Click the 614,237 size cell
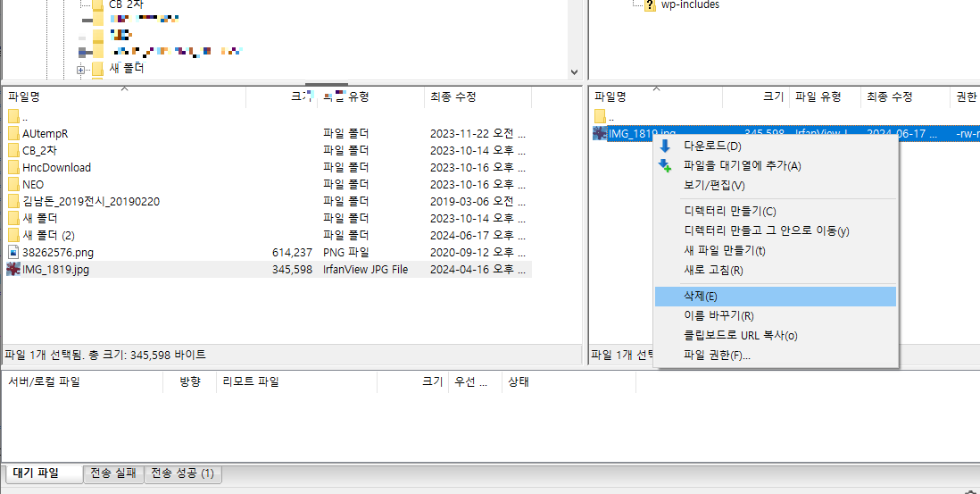This screenshot has height=494, width=980. [292, 253]
